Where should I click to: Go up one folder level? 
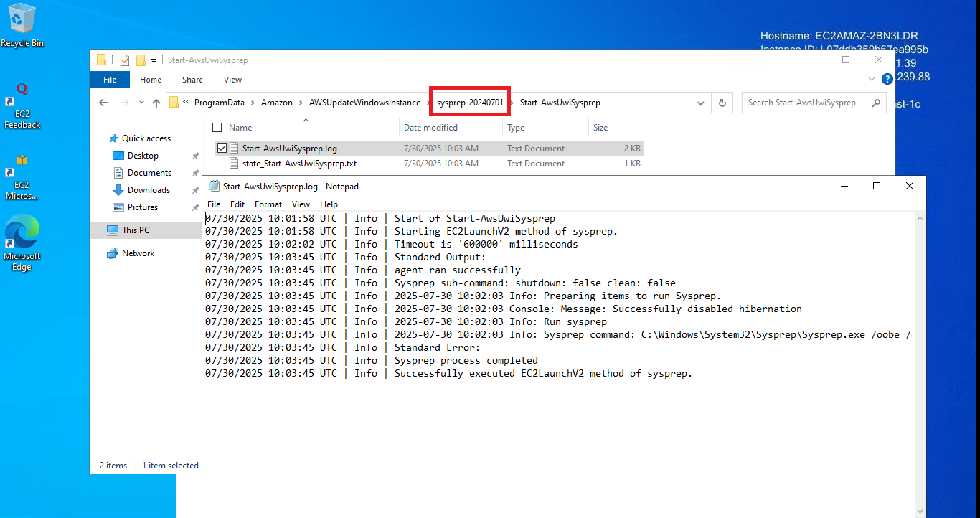(156, 103)
